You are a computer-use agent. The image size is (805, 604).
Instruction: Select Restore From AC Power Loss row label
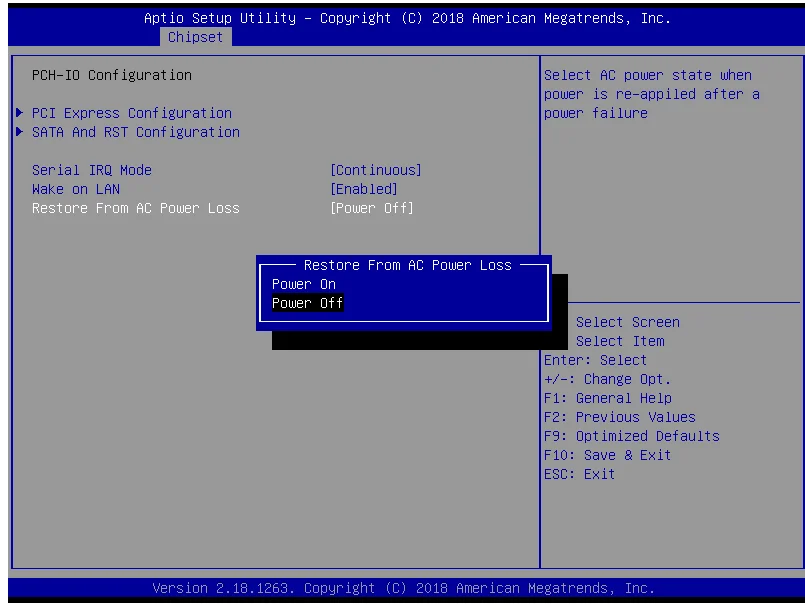[x=136, y=208]
